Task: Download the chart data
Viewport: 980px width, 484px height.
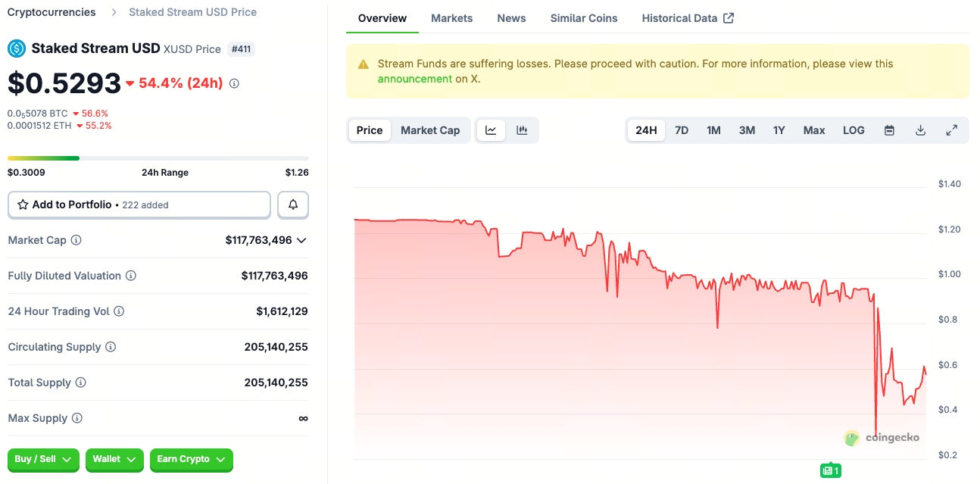Action: [920, 130]
